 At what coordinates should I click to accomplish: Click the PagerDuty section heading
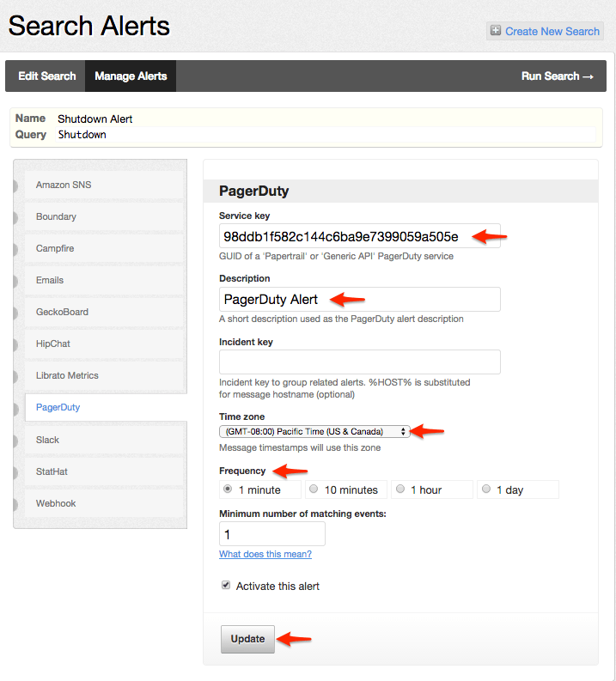point(253,192)
